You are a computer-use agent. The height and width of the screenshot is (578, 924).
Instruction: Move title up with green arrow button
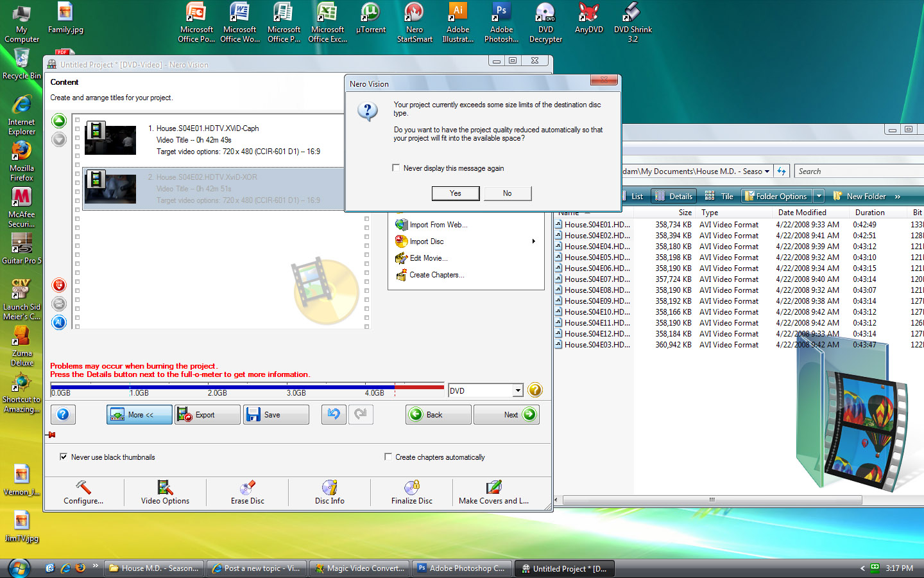[x=59, y=121]
